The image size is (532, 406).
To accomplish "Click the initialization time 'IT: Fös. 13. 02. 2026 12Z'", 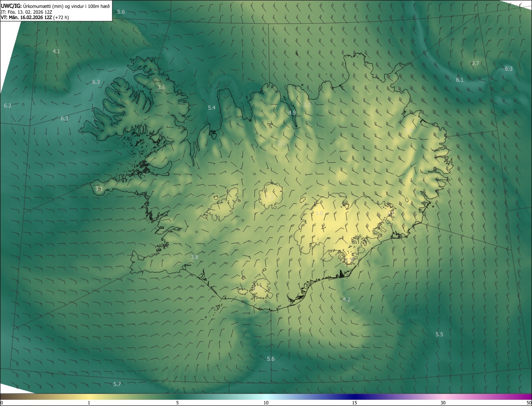I will point(26,12).
